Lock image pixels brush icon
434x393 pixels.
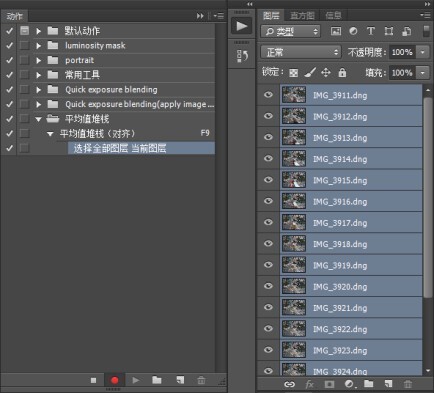[310, 72]
